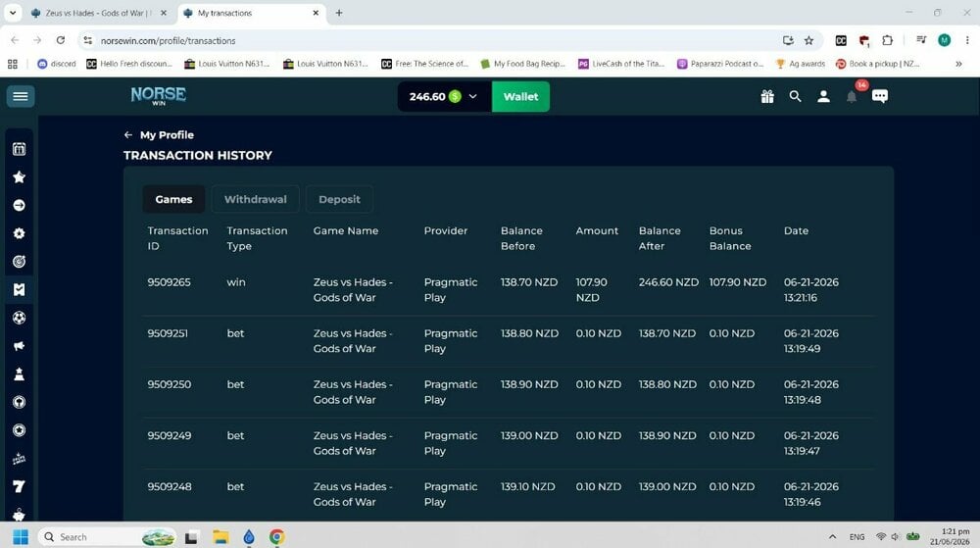Click transaction ID 9509249
Image resolution: width=980 pixels, height=548 pixels.
(x=170, y=436)
